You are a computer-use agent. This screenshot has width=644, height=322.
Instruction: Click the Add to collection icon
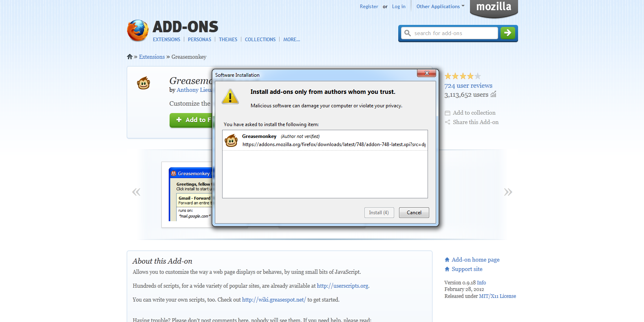(448, 113)
